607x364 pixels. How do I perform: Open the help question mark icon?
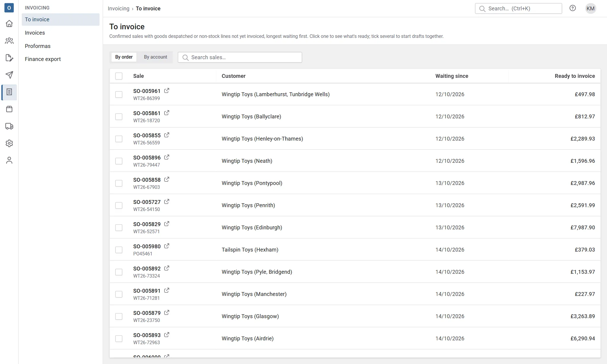click(x=573, y=8)
